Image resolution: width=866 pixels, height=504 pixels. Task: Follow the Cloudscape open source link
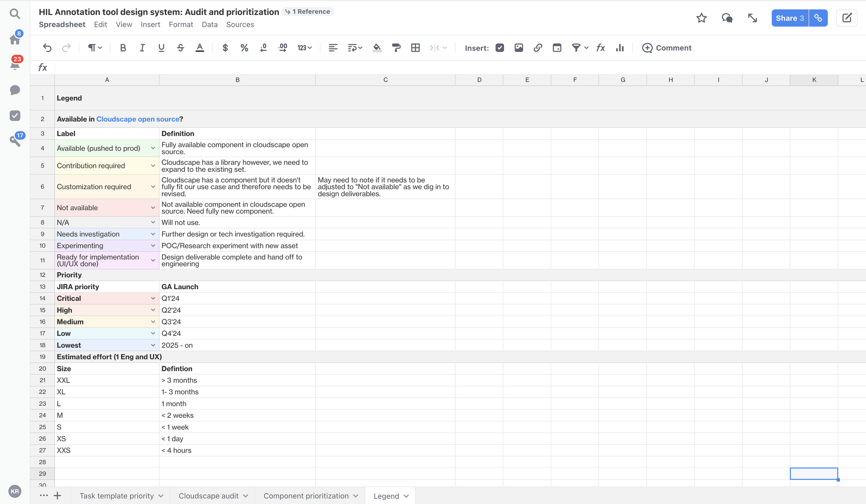[138, 119]
